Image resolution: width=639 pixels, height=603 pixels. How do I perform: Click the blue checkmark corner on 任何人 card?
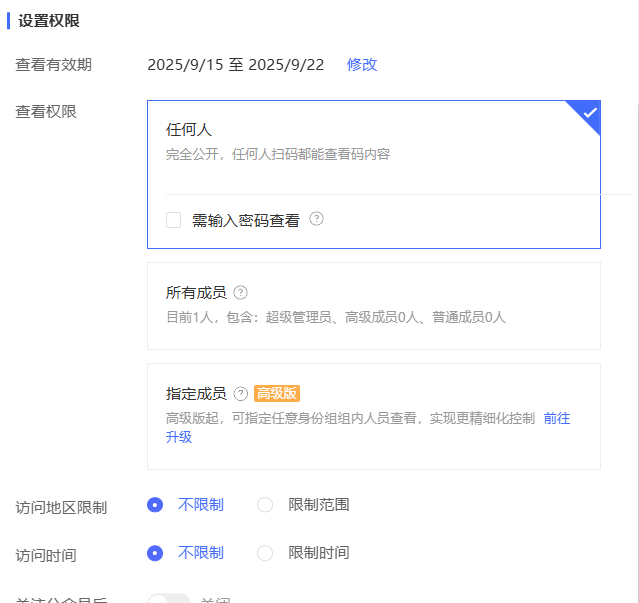tap(588, 112)
